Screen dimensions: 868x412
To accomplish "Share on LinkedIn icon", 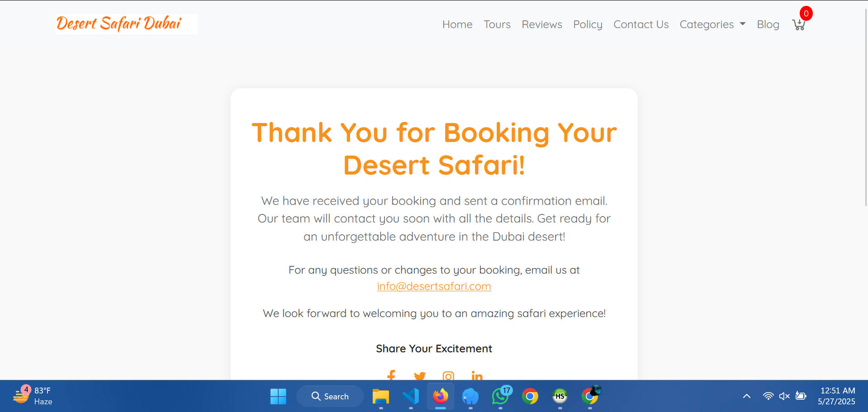I will pos(477,376).
